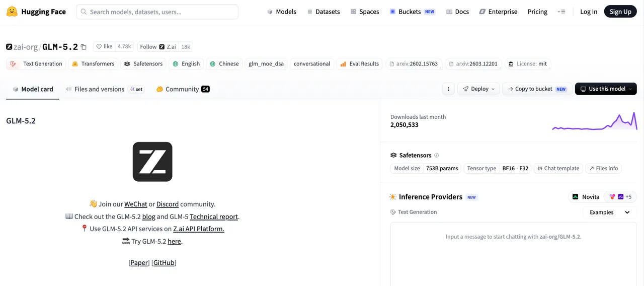This screenshot has height=286, width=644.
Task: Switch to Files and versions tab
Action: [105, 89]
